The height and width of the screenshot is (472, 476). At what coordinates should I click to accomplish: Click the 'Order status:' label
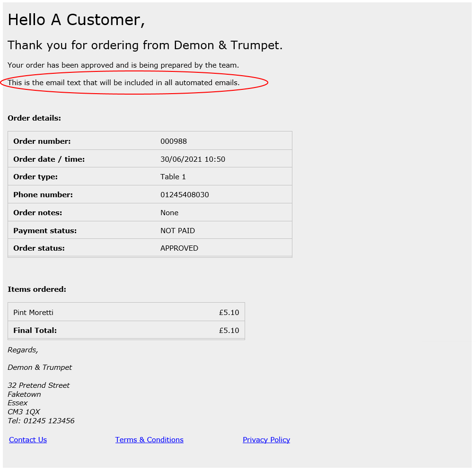[39, 248]
